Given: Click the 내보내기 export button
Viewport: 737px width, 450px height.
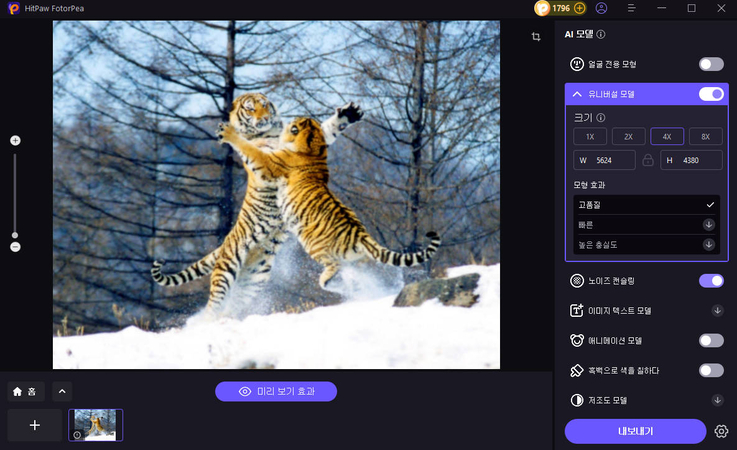Looking at the screenshot, I should coord(635,431).
